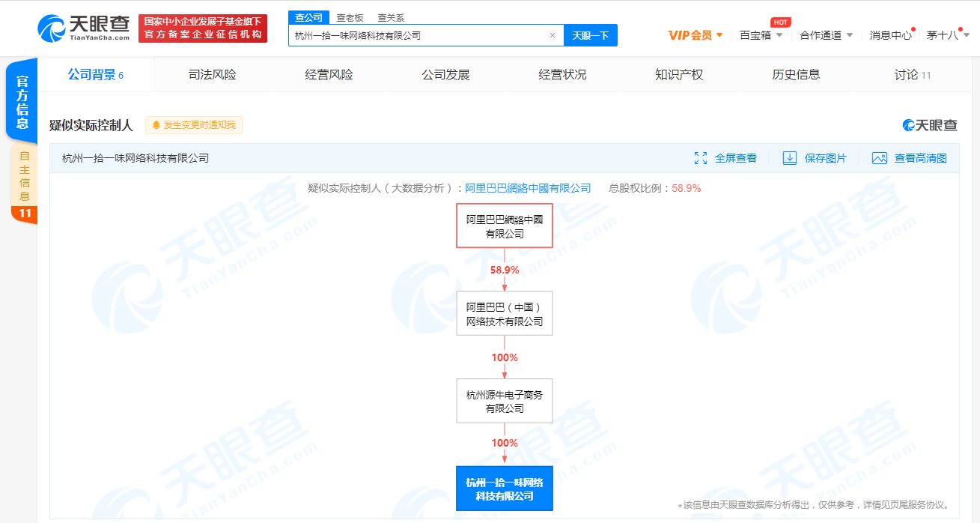Open 消息中心 notifications
Screen dimensions: 980x523
[x=891, y=35]
